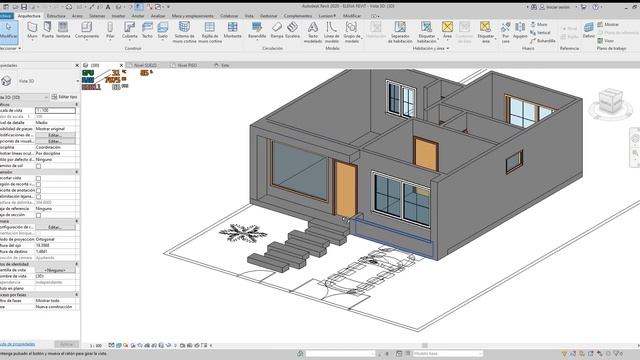Collapse the Datos de identidad group
Image resolution: width=640 pixels, height=360 pixels.
click(x=77, y=264)
